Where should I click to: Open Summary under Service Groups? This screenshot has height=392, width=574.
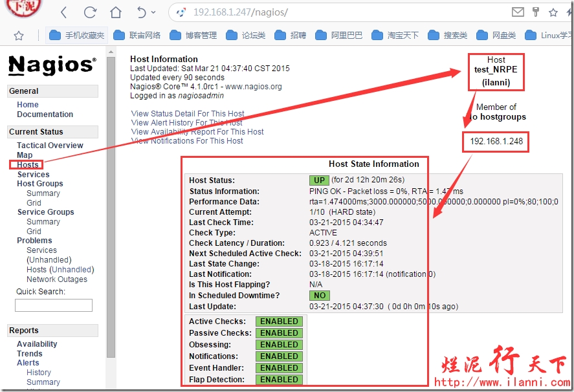pos(43,222)
